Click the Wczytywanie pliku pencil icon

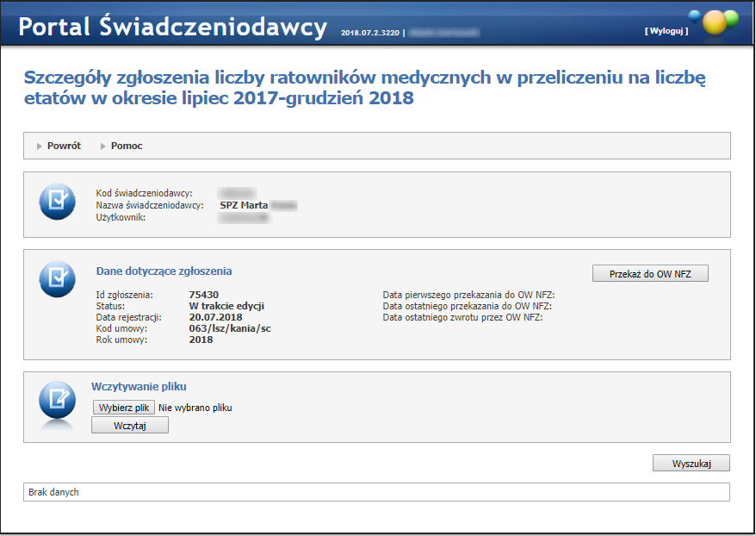pyautogui.click(x=57, y=400)
